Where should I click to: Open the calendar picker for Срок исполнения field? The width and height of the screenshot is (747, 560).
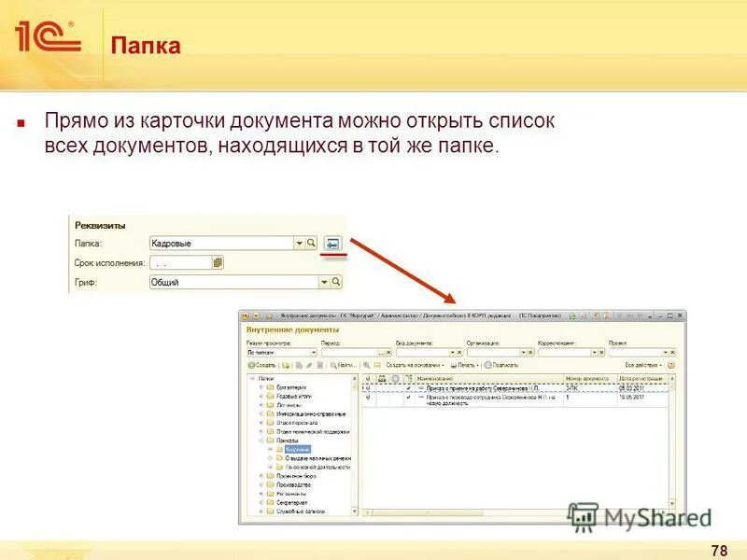(x=217, y=262)
